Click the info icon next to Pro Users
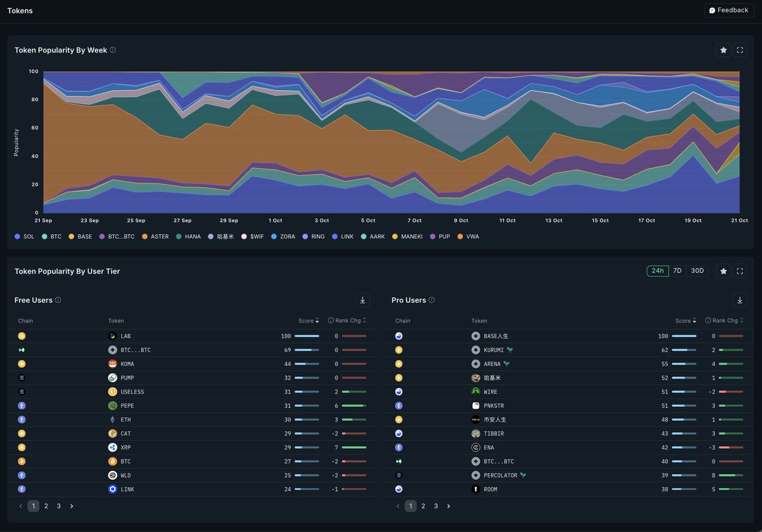 pyautogui.click(x=432, y=300)
